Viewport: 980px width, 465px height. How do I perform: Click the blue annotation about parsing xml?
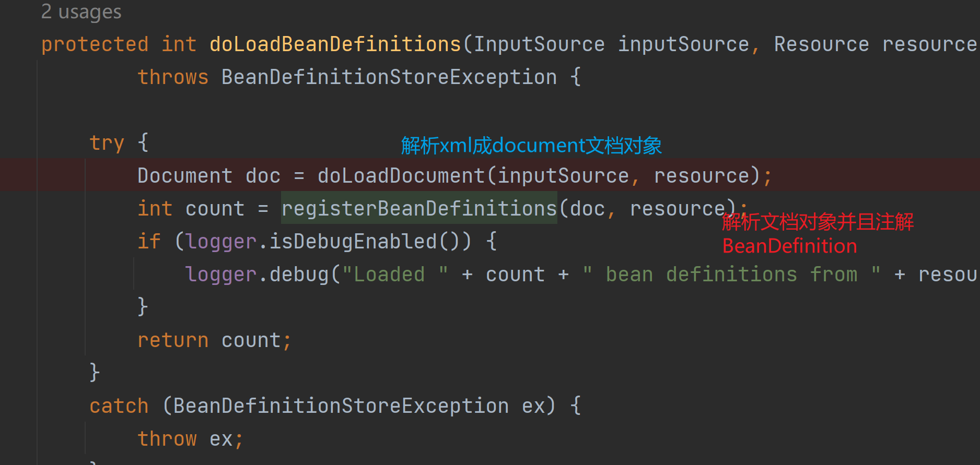[x=531, y=146]
